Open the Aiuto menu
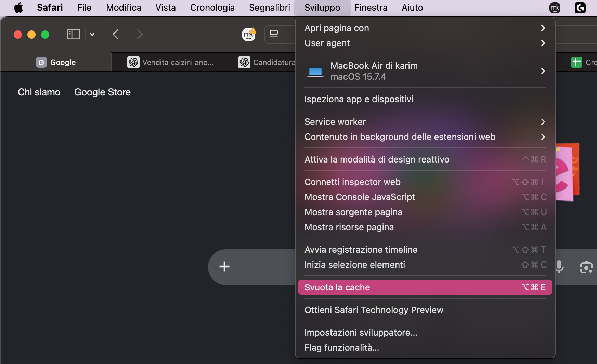The height and width of the screenshot is (364, 597). 412,8
